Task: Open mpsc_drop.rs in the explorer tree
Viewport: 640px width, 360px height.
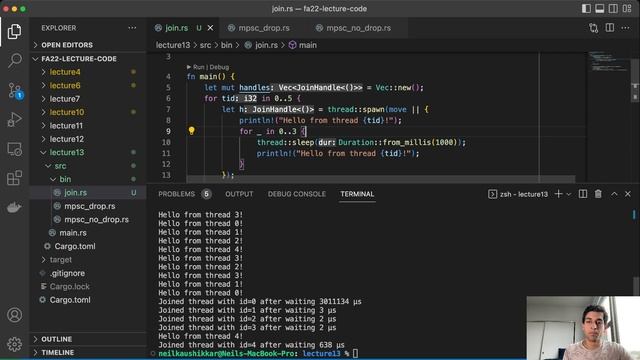Action: (x=88, y=206)
